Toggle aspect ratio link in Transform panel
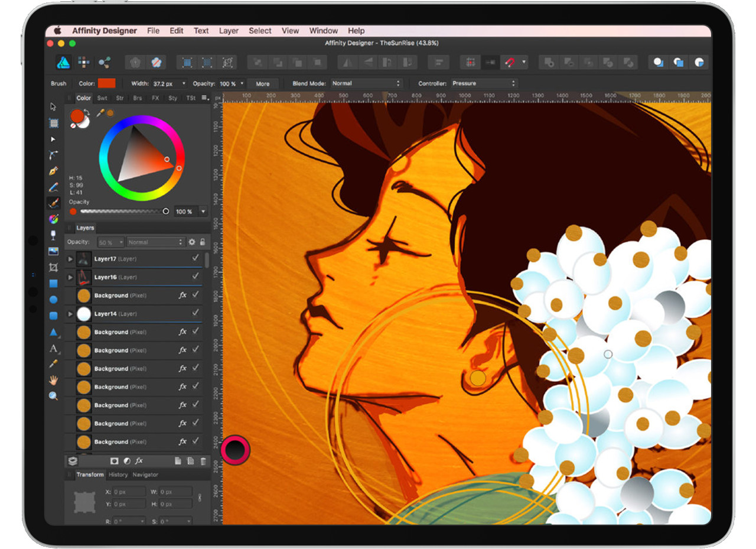The height and width of the screenshot is (549, 756). tap(200, 498)
